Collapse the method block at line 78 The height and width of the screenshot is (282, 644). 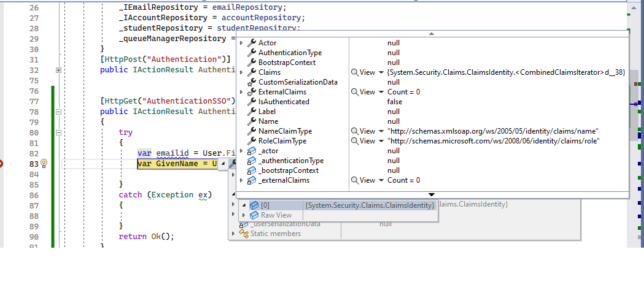point(59,112)
